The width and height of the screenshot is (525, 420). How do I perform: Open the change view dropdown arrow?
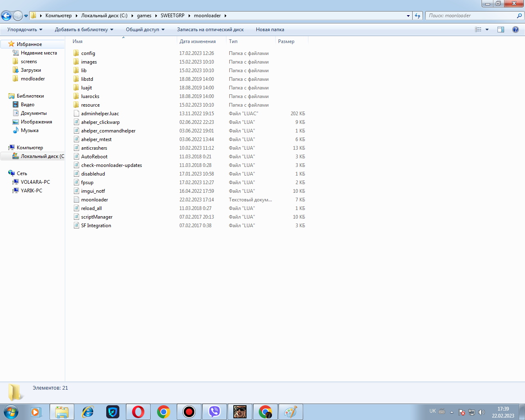tap(487, 30)
